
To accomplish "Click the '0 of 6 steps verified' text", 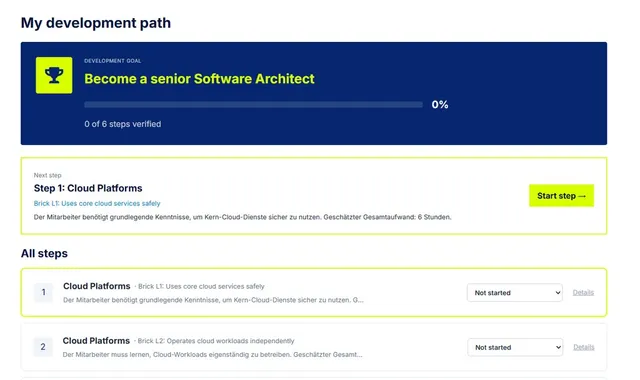I will click(123, 124).
